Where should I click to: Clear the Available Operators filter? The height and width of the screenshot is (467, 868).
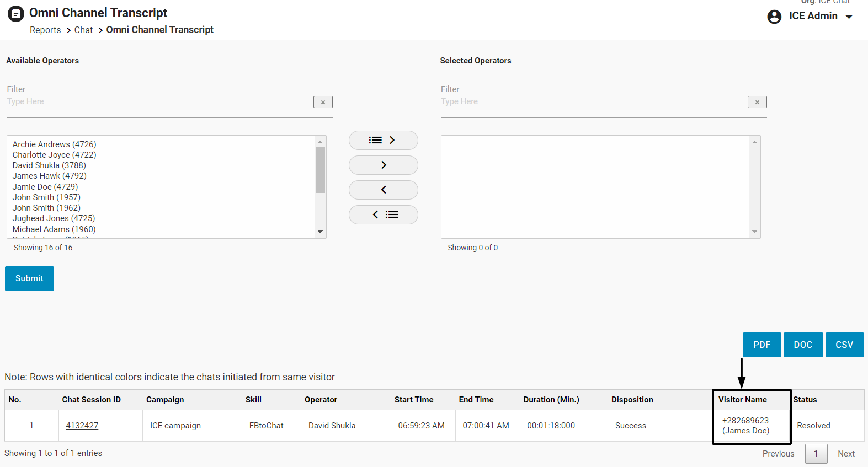click(x=323, y=102)
